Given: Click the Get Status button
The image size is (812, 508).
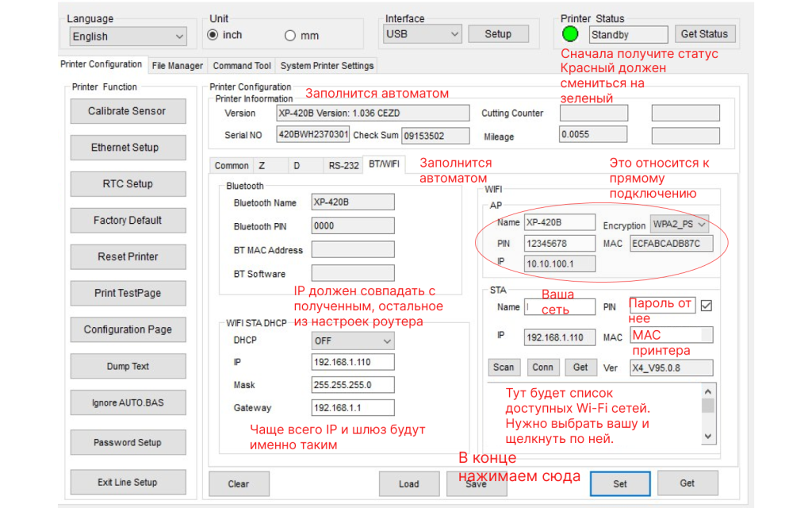Looking at the screenshot, I should pyautogui.click(x=704, y=34).
